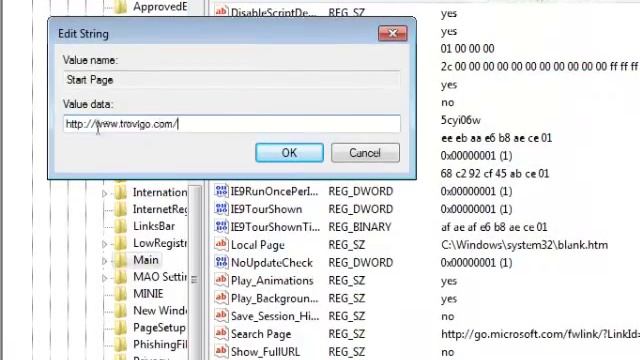Open the LowRegistry folder icon
Viewport: 640px width, 360px height.
[x=120, y=243]
